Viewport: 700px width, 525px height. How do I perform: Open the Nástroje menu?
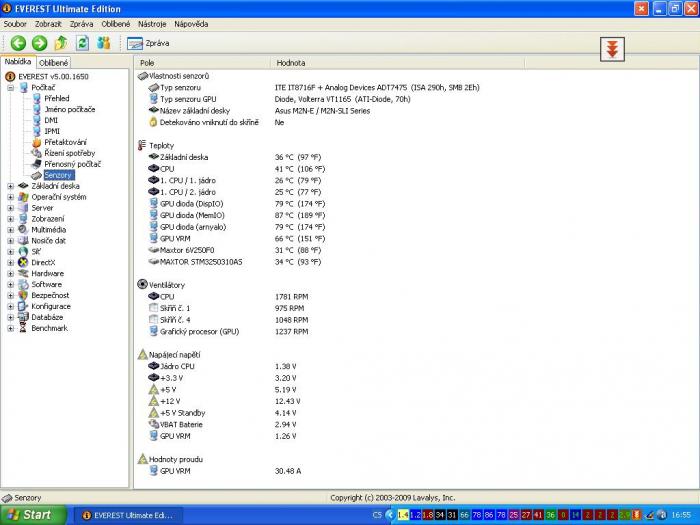tap(152, 23)
